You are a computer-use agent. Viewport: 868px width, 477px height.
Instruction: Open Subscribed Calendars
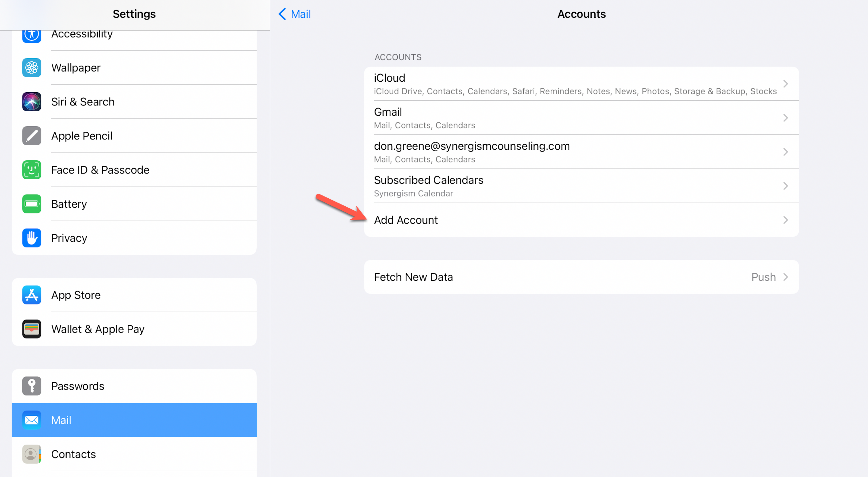(x=581, y=186)
